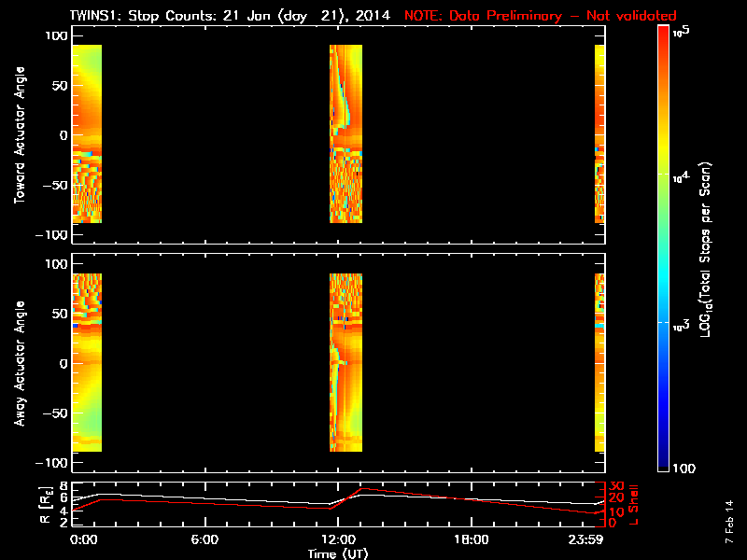Click the noon data strip in the Toward panel
The height and width of the screenshot is (560, 747).
[345, 133]
